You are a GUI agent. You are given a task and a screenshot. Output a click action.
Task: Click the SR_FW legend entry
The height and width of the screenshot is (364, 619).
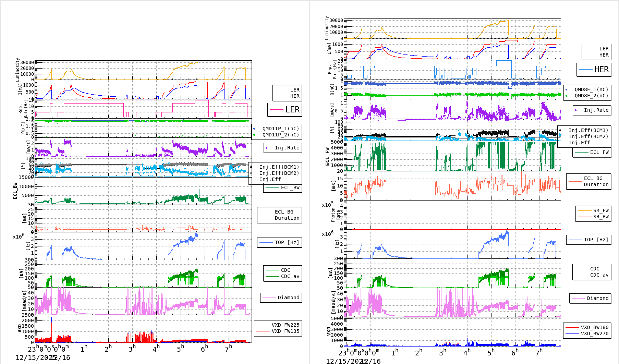600,210
